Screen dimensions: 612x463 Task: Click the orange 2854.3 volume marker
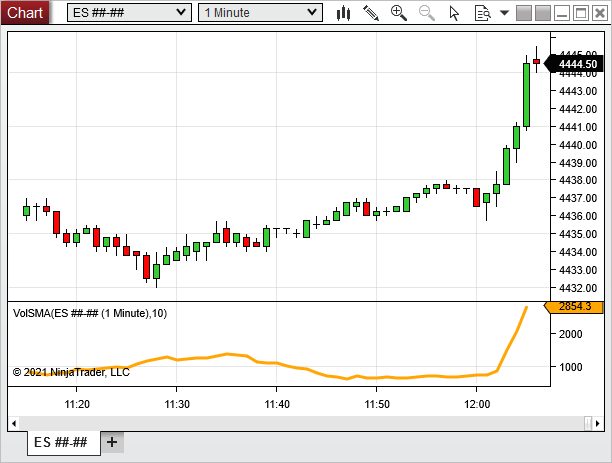click(x=575, y=306)
